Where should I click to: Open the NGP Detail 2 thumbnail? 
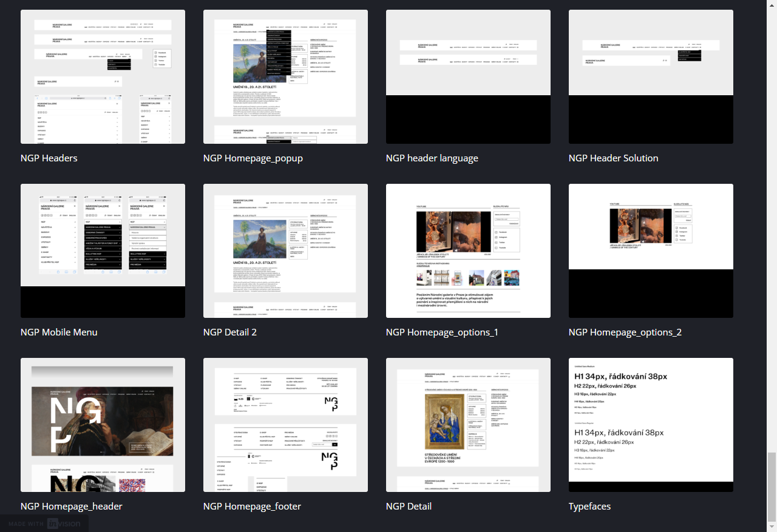[x=285, y=251]
